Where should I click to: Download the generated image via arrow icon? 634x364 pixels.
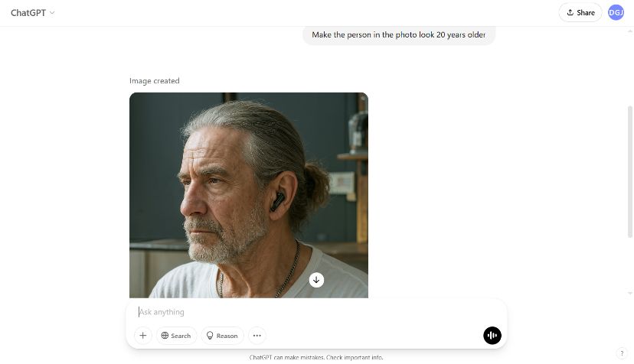[316, 280]
